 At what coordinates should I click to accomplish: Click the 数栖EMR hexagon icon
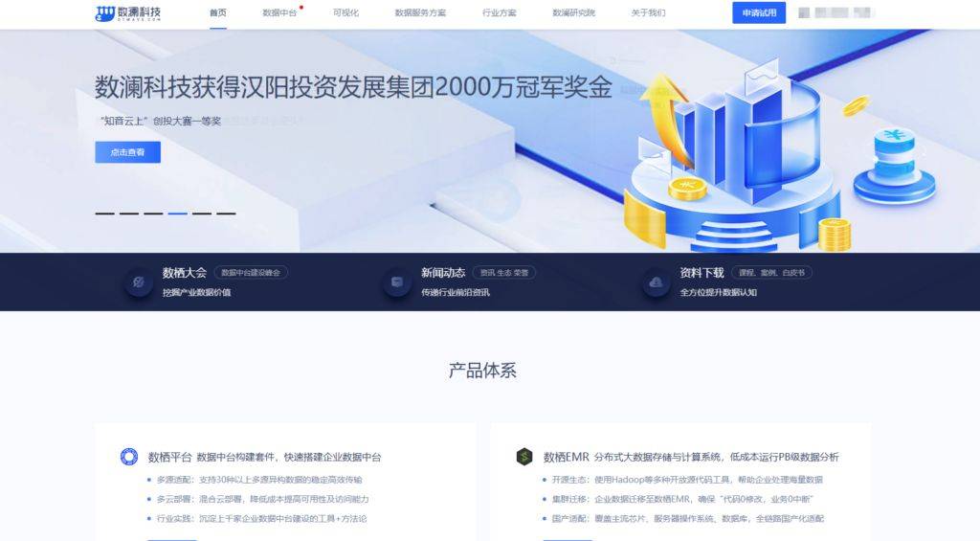(x=524, y=457)
